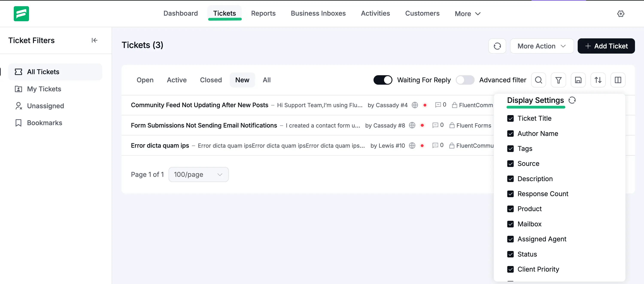644x284 pixels.
Task: Toggle the split column view icon
Action: (x=618, y=80)
